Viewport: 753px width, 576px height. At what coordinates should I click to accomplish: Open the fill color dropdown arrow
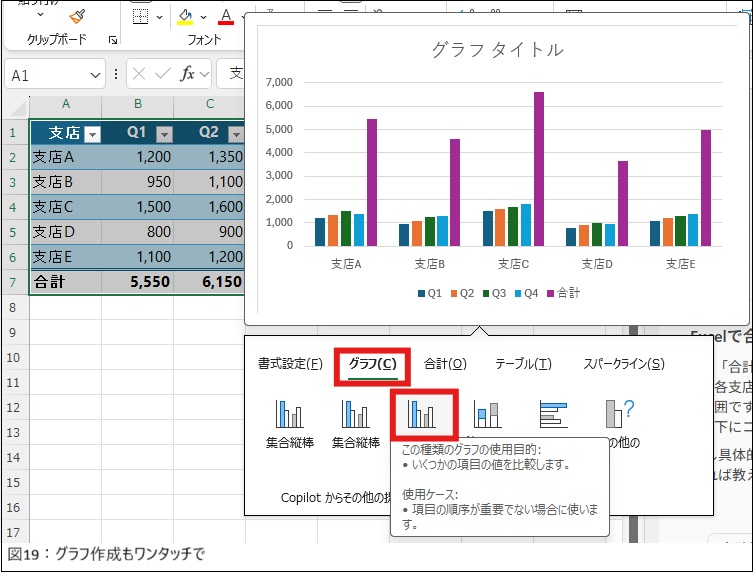click(x=204, y=17)
